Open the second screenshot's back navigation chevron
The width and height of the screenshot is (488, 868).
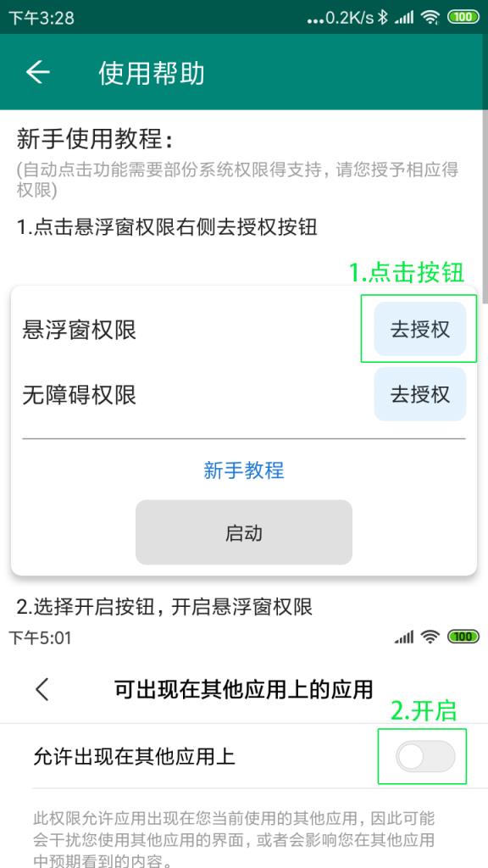43,690
